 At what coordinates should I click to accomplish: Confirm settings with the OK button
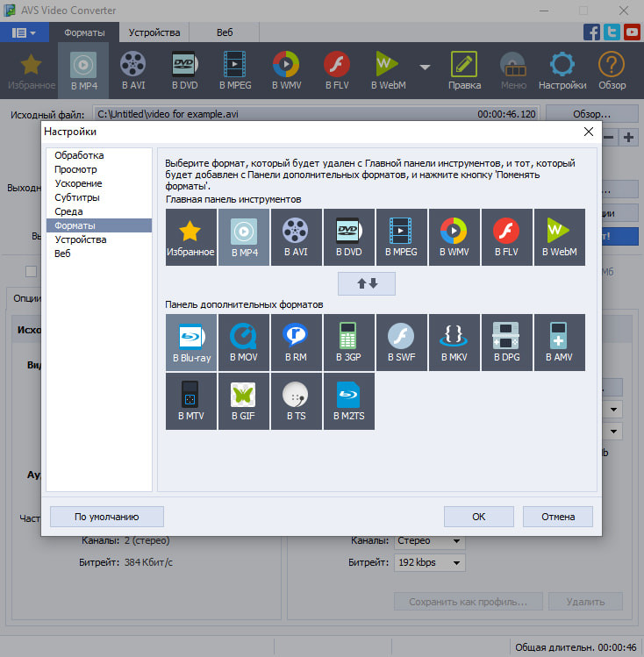479,517
